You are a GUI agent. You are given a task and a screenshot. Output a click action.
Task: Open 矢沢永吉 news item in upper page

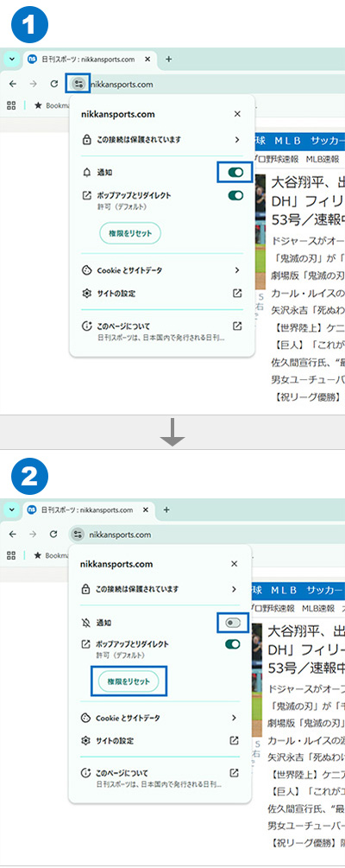tap(308, 310)
